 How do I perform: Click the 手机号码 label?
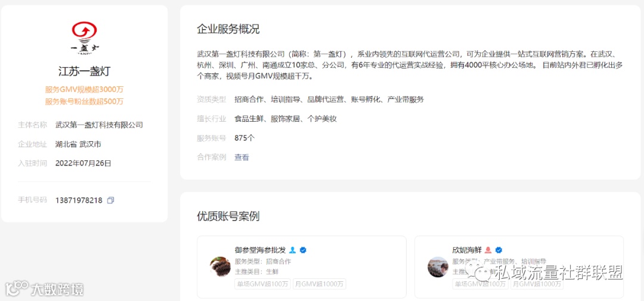[32, 200]
